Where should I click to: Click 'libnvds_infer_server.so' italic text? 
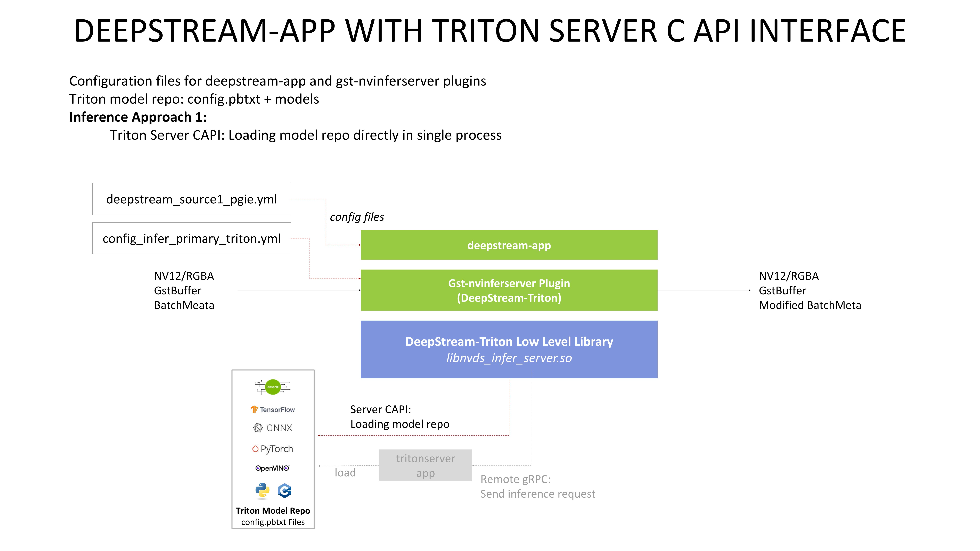click(509, 358)
